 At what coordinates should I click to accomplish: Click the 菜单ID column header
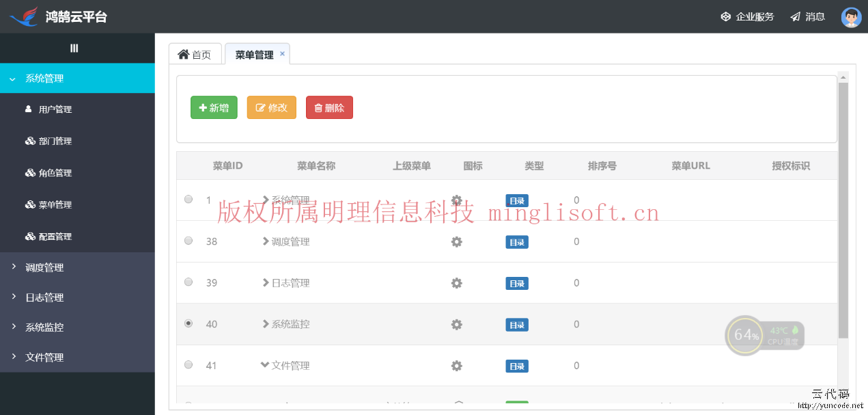[x=227, y=165]
